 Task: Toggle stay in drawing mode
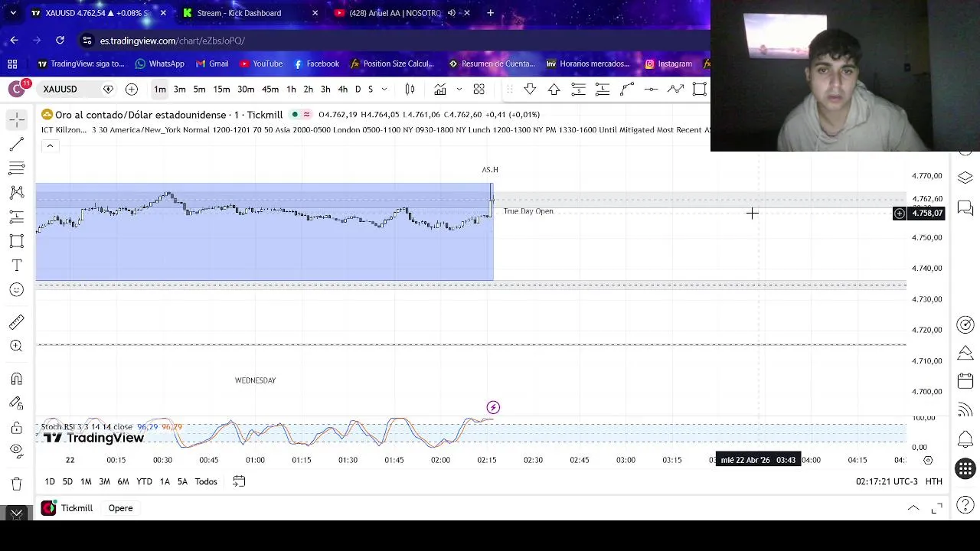click(17, 403)
